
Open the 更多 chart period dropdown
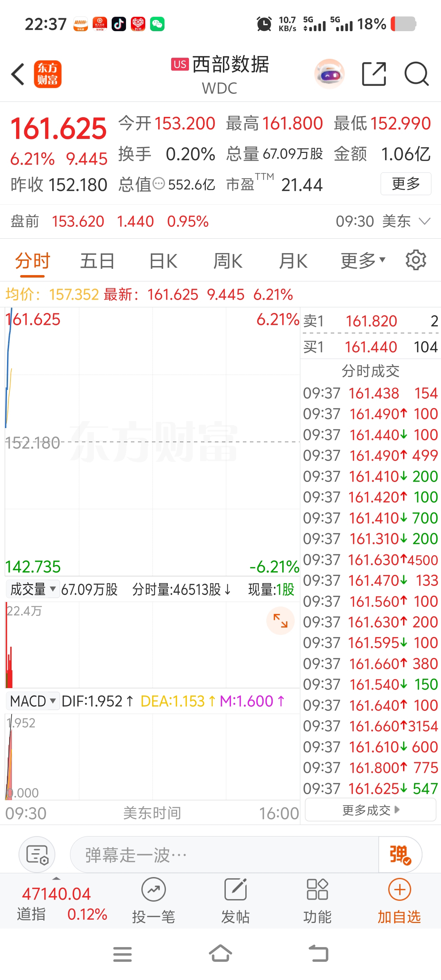pos(363,261)
